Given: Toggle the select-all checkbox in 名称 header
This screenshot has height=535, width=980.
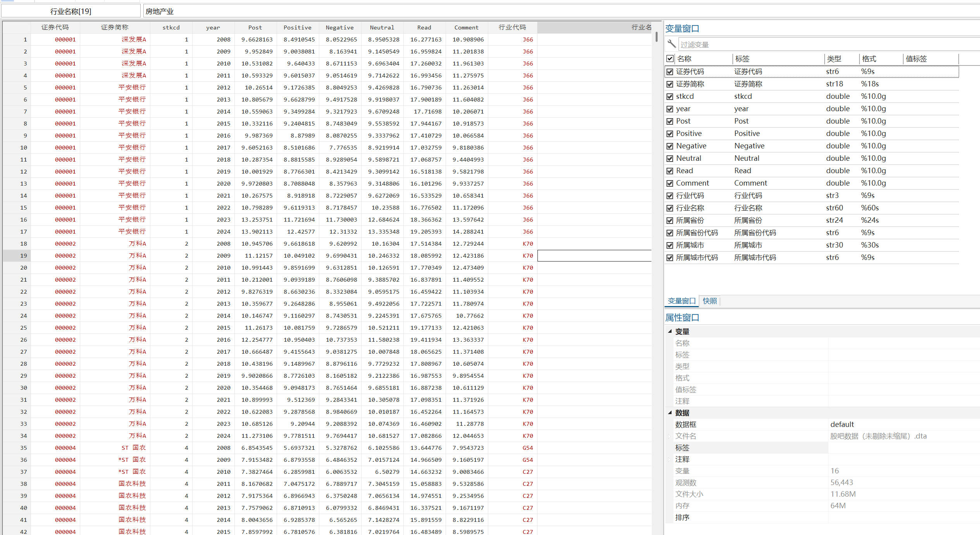Looking at the screenshot, I should [x=670, y=59].
